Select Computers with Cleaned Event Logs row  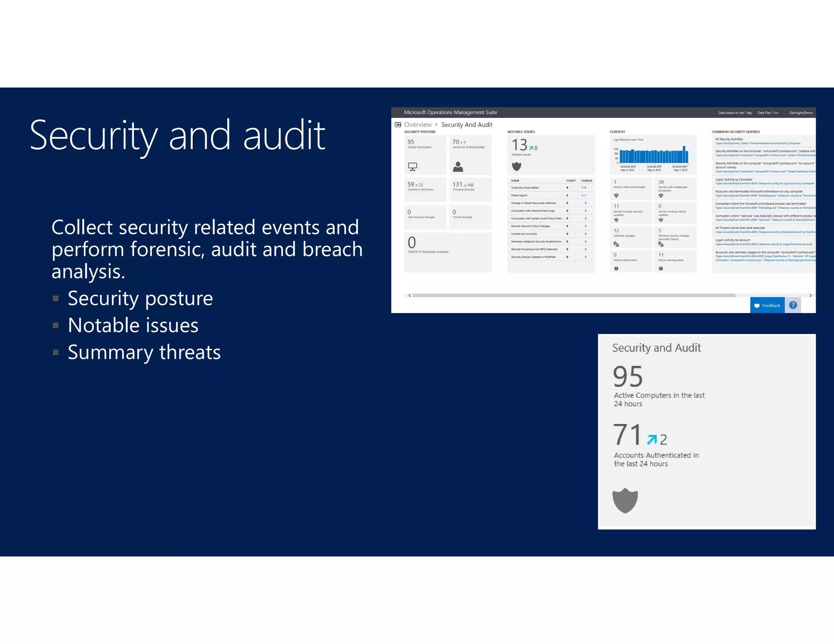[551, 211]
